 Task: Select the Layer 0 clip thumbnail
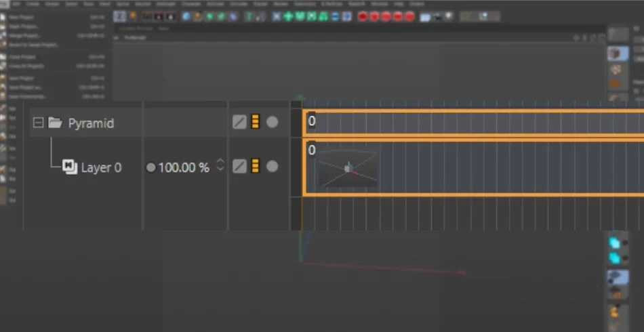pos(348,169)
